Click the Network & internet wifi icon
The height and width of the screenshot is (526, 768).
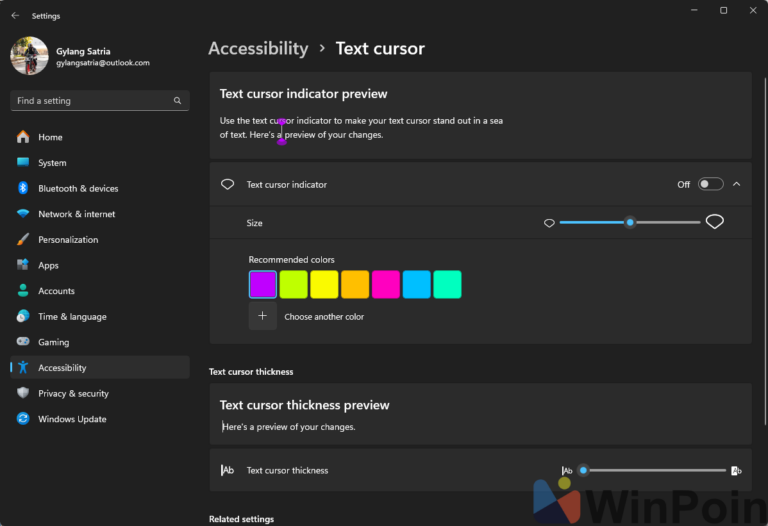pyautogui.click(x=23, y=214)
